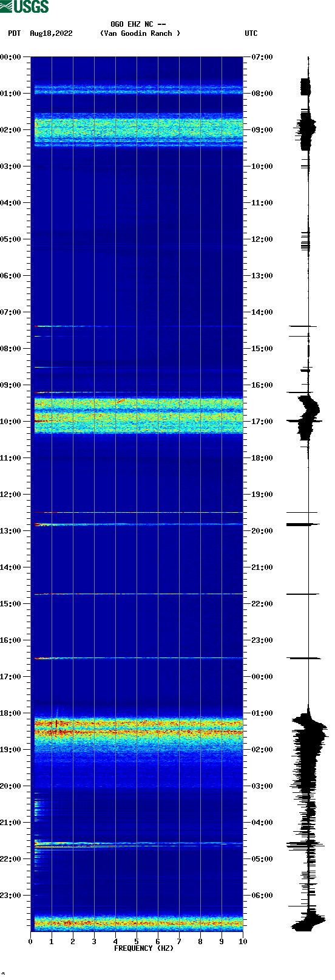Click the '09:00' UTC axis label
Screen dimensions: 335x980
pos(262,130)
